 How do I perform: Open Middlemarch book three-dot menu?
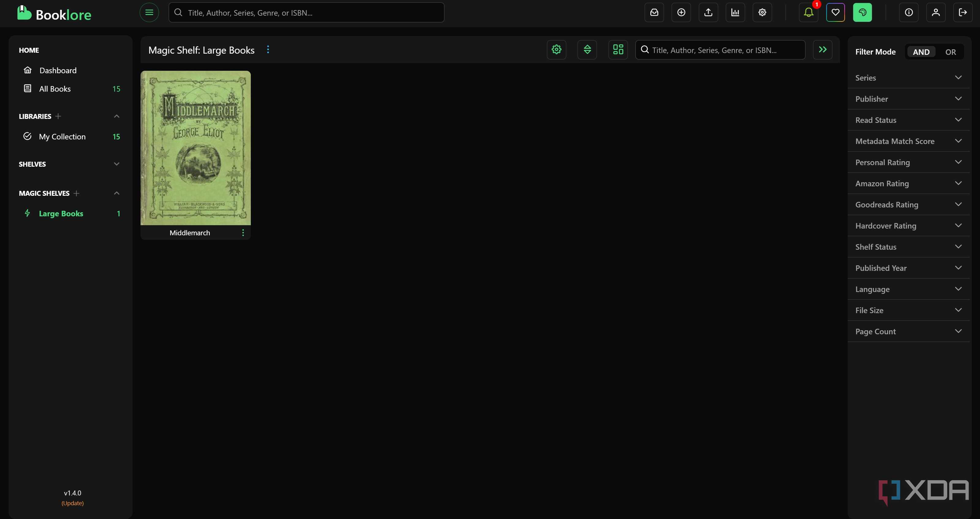[243, 233]
